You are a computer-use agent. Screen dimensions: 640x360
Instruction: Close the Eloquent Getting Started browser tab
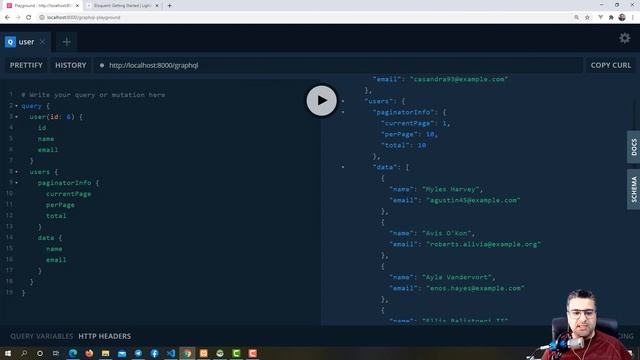tap(157, 6)
